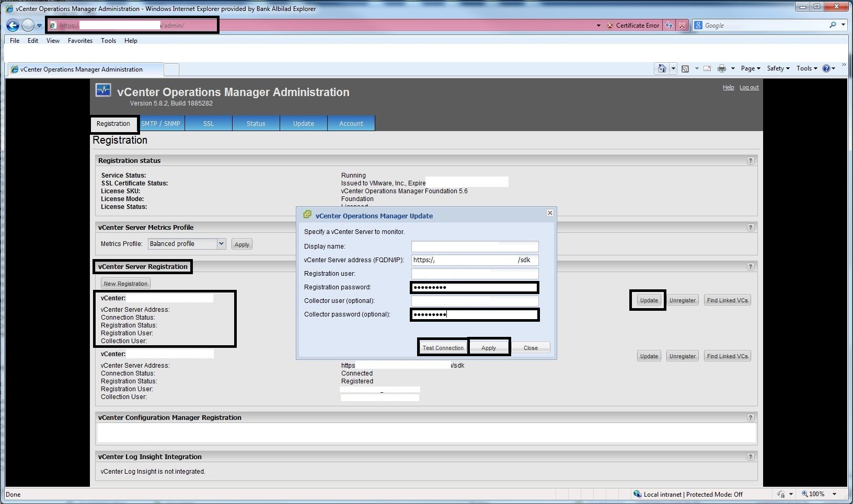Screen dimensions: 853x504
Task: Click the Log out link
Action: click(749, 88)
